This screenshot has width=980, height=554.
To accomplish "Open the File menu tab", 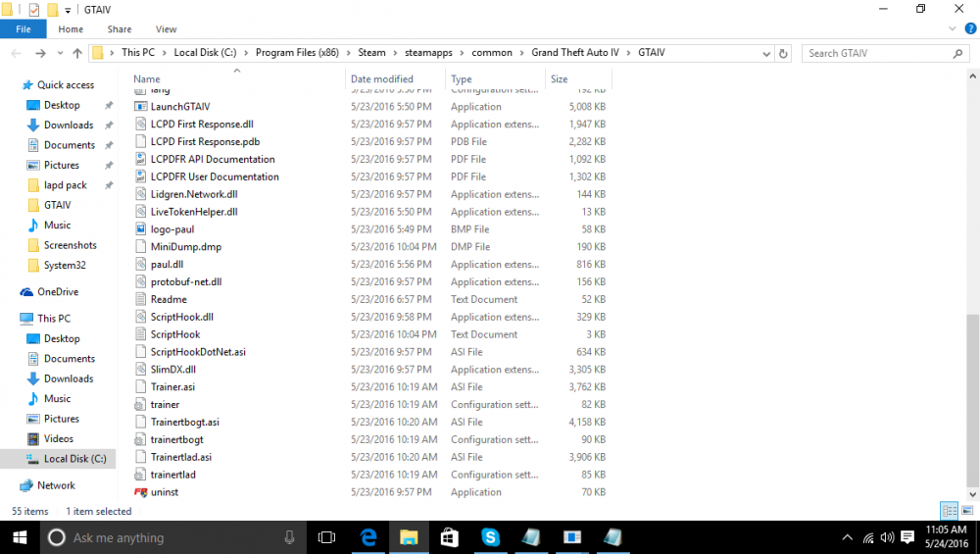I will pos(24,28).
